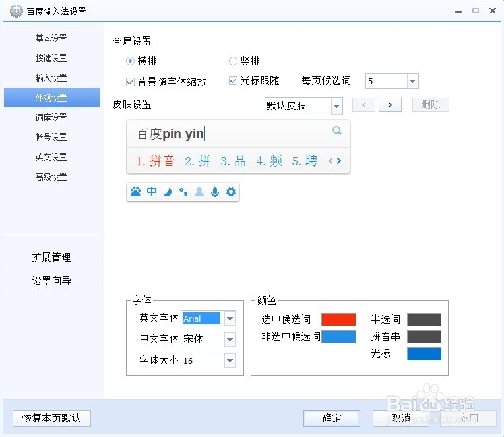The height and width of the screenshot is (437, 504).
Task: Toggle the punctuation mode icon
Action: [x=183, y=192]
